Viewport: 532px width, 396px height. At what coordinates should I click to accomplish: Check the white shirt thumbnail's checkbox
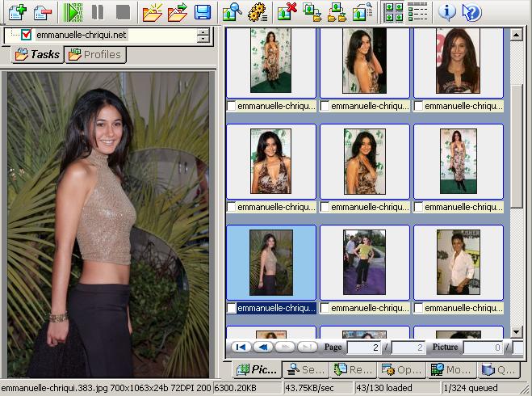tap(418, 308)
